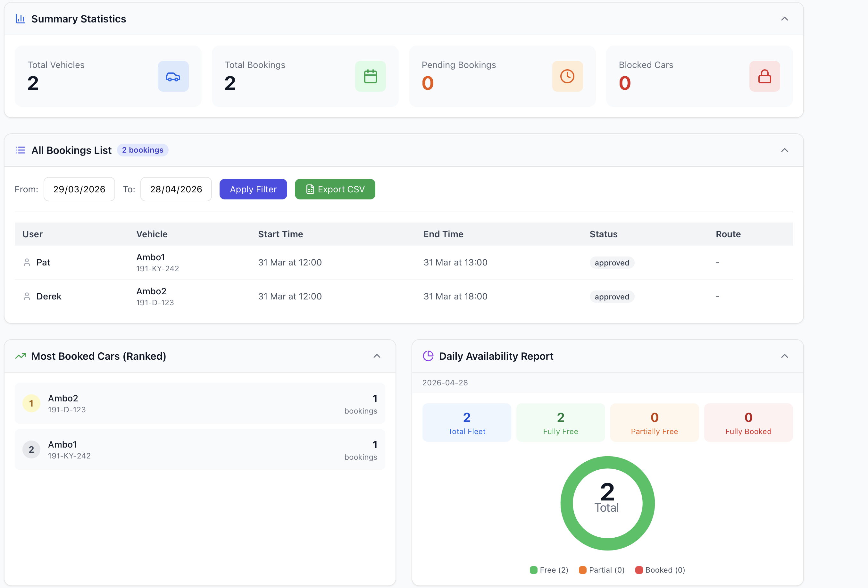Click the pie chart icon beside Daily Availability Report
Screen dimensions: 868x588
coord(428,356)
